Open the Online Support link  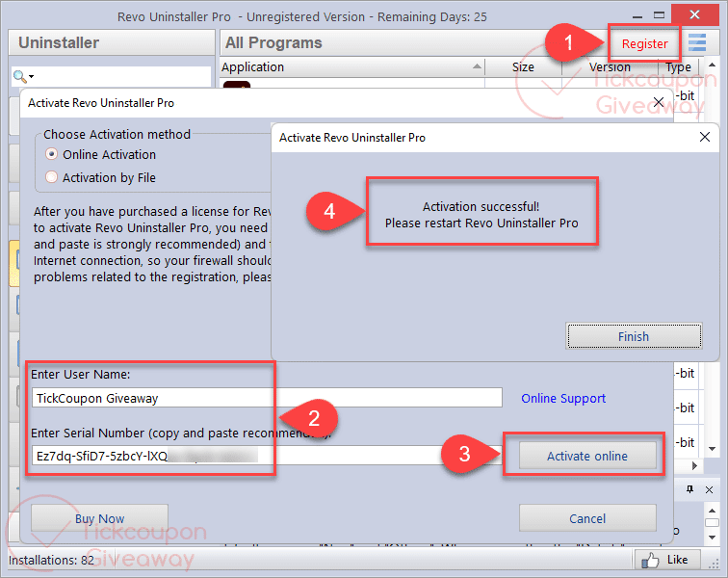click(563, 398)
